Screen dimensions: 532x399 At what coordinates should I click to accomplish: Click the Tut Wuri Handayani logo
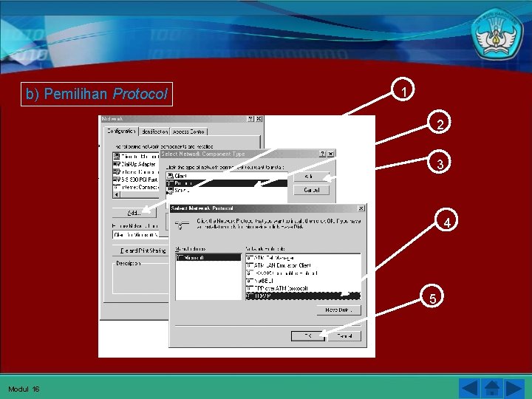497,34
